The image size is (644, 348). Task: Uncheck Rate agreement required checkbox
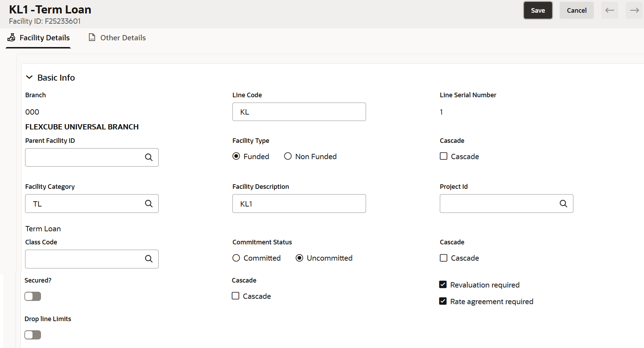443,301
